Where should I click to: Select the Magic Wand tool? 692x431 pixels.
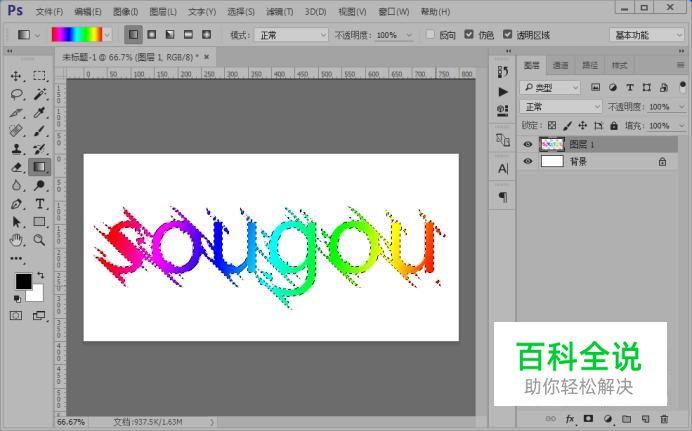point(39,94)
